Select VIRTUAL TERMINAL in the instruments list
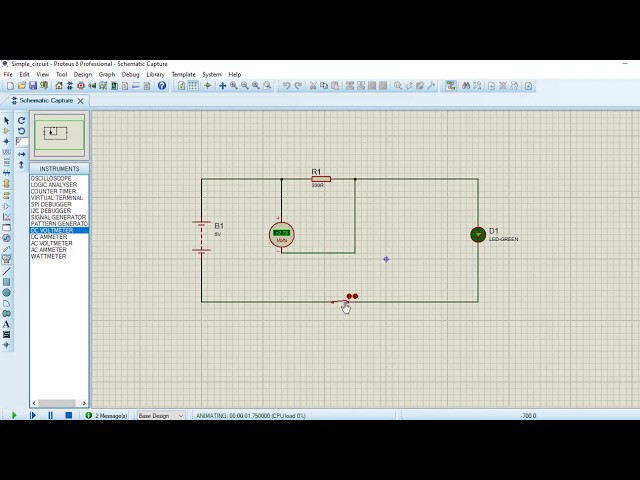This screenshot has width=640, height=480. (x=59, y=198)
